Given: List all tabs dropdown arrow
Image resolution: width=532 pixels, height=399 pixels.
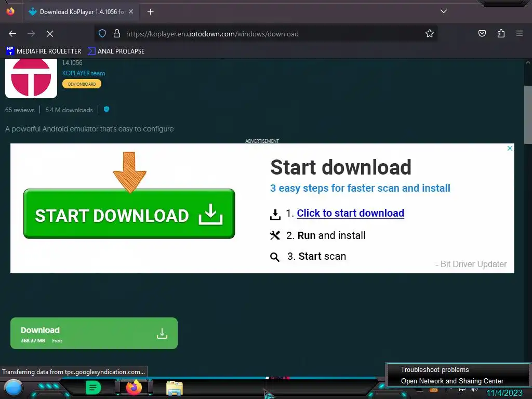Looking at the screenshot, I should pyautogui.click(x=444, y=11).
